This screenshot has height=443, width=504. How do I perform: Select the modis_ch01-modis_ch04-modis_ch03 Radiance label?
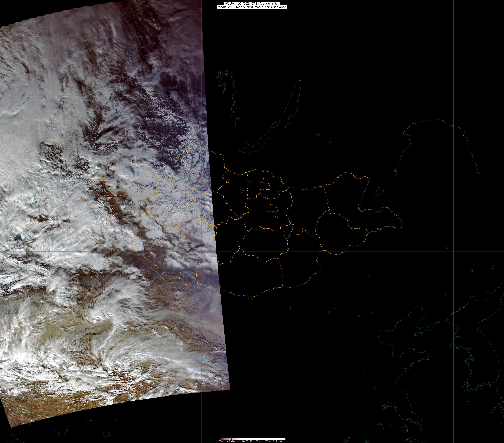tap(252, 7)
